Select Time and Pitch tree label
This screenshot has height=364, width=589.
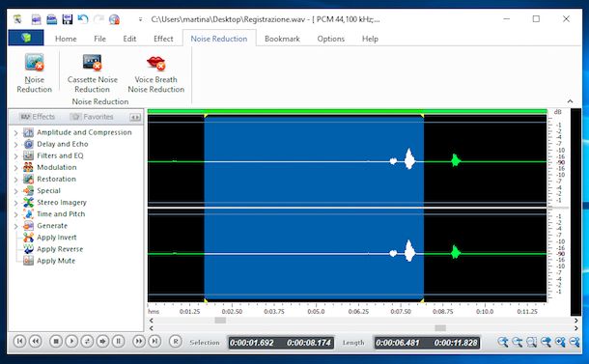[61, 214]
